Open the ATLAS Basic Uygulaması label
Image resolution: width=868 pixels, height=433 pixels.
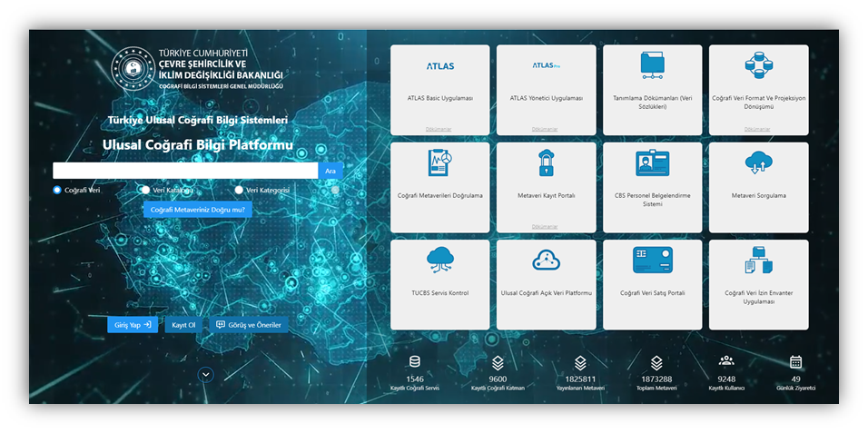point(440,98)
